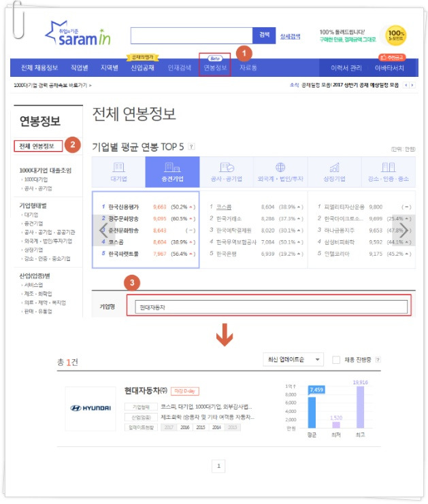
Task: Select the 대기업 building icon tab
Action: click(x=118, y=172)
